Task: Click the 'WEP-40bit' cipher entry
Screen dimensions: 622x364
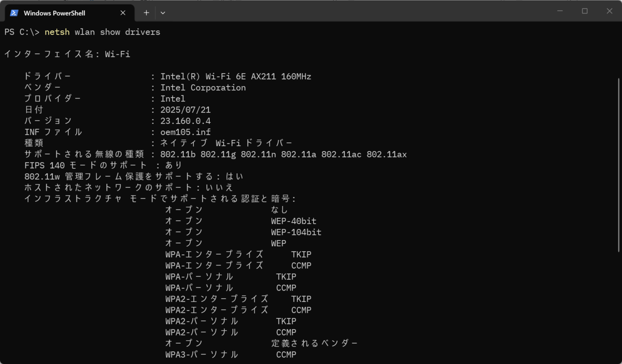Action: (294, 221)
